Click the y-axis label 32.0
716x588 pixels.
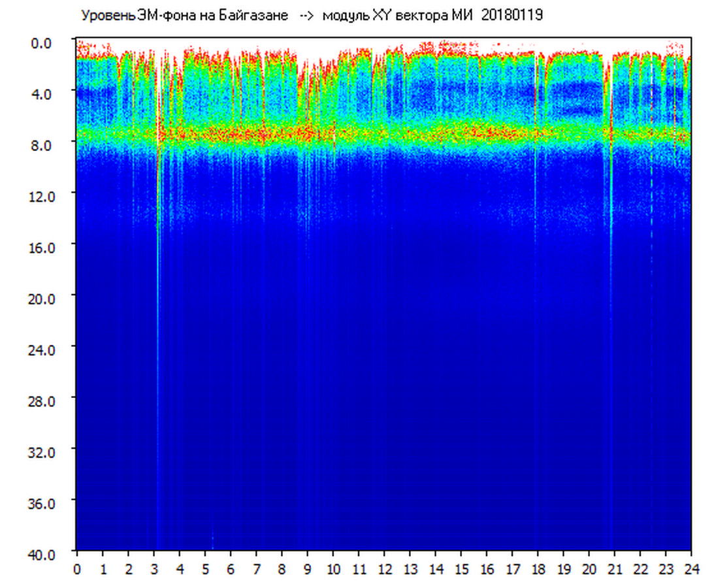point(42,452)
